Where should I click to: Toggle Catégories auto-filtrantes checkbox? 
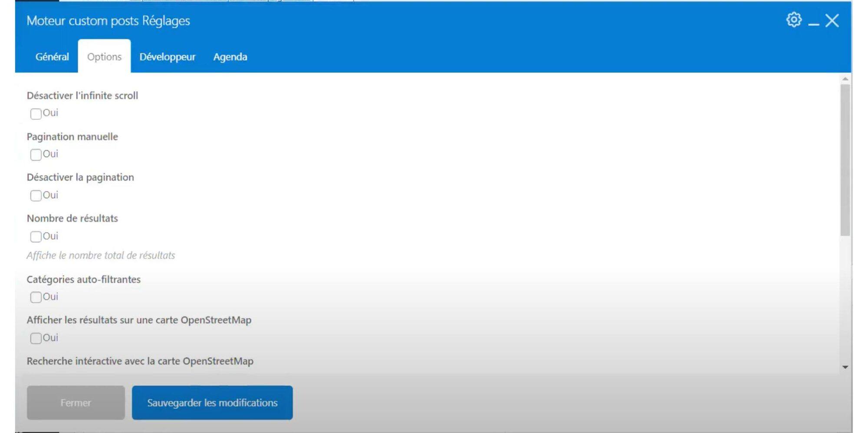click(36, 297)
